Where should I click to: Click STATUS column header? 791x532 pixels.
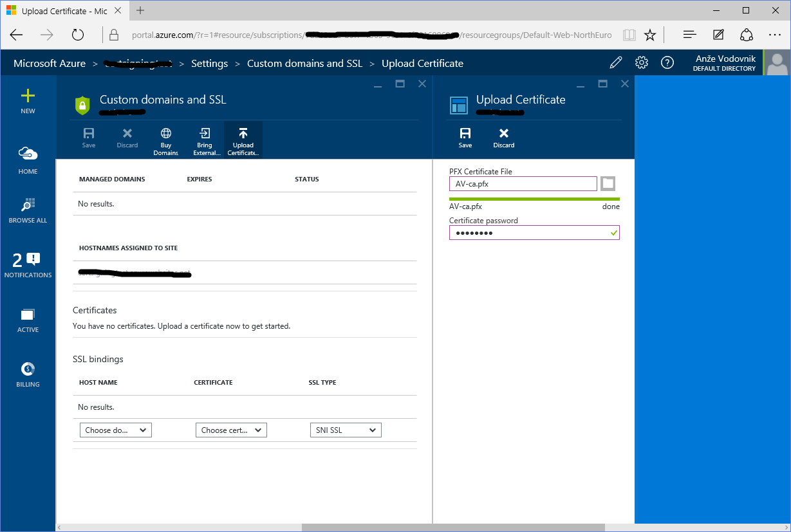[x=307, y=179]
